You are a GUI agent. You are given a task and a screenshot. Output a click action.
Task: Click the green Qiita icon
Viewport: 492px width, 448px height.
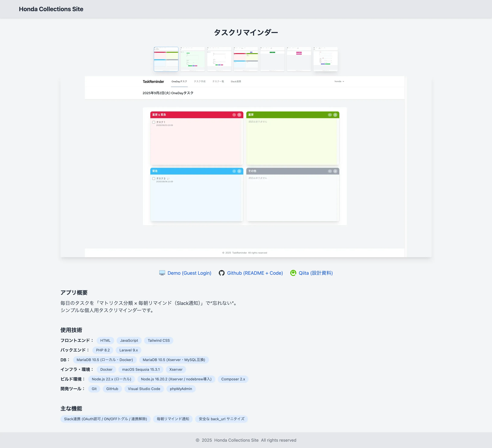pos(293,273)
